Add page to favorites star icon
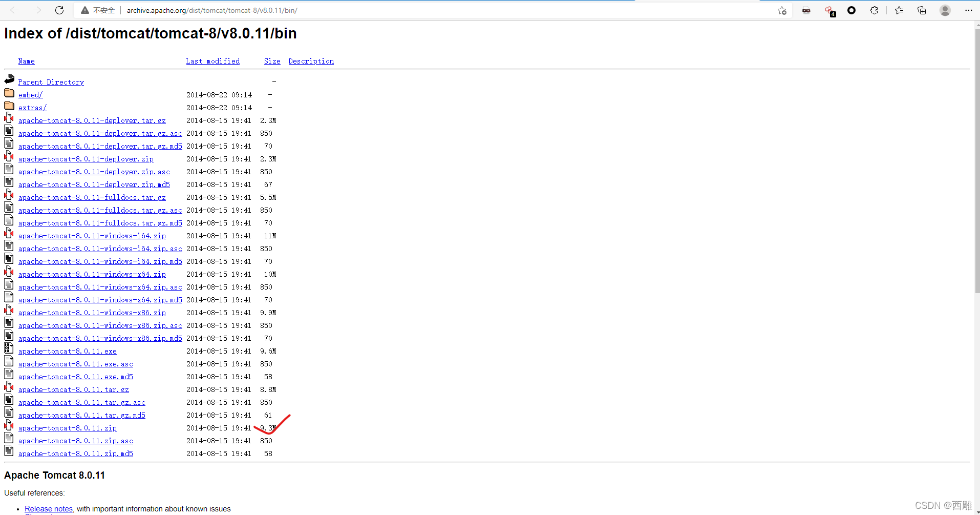Viewport: 980px width, 515px height. pos(782,10)
